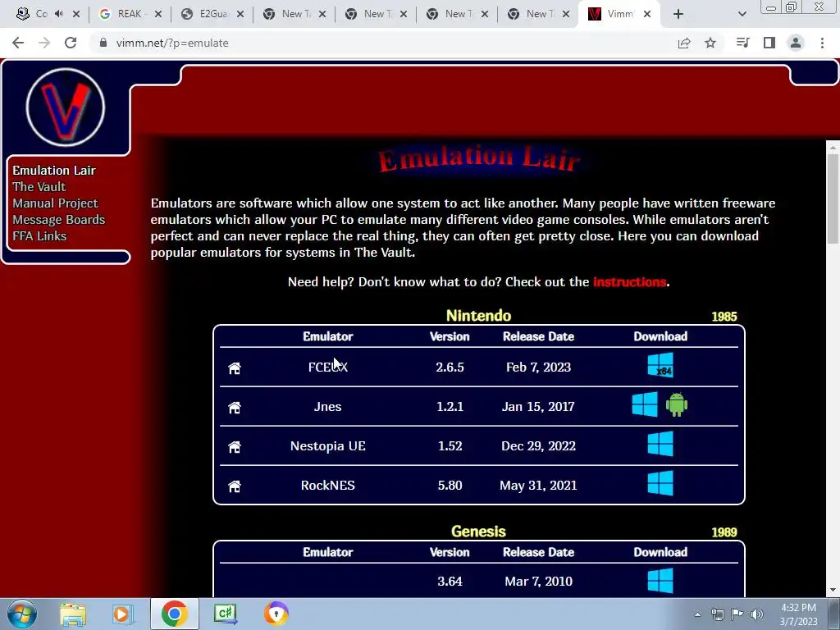Open Emulation Lair sidebar link
Image resolution: width=840 pixels, height=630 pixels.
(x=54, y=171)
